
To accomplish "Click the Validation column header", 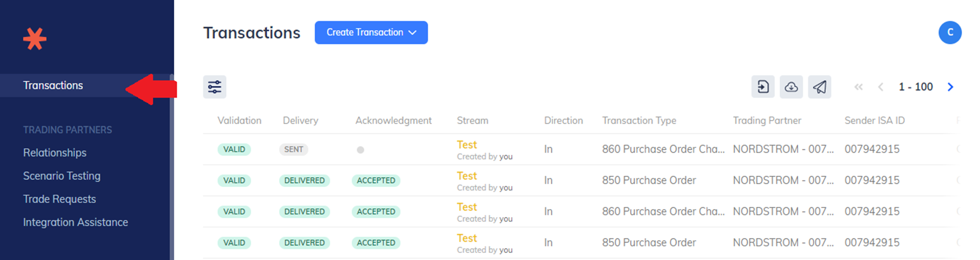I will coord(239,121).
